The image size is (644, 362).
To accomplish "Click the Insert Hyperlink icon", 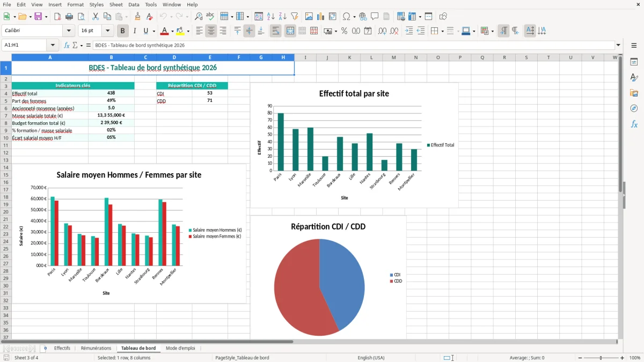I will click(363, 17).
